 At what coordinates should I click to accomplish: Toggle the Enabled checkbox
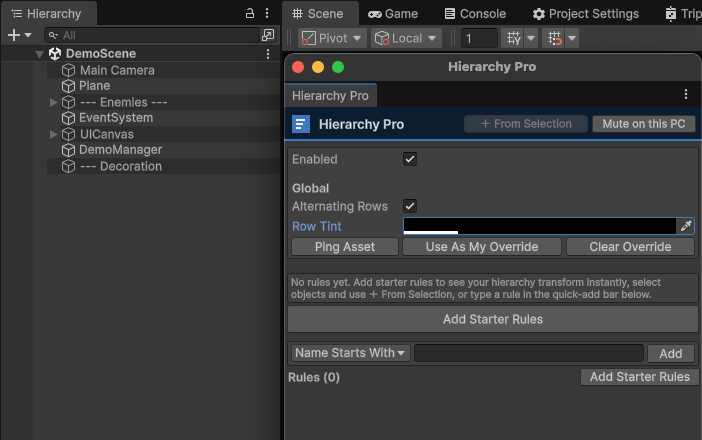pyautogui.click(x=410, y=159)
